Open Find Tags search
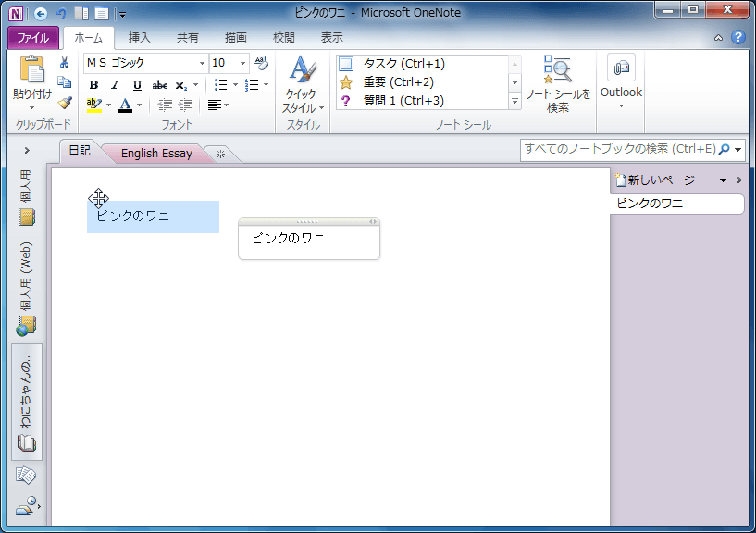Image resolution: width=756 pixels, height=533 pixels. pyautogui.click(x=558, y=84)
